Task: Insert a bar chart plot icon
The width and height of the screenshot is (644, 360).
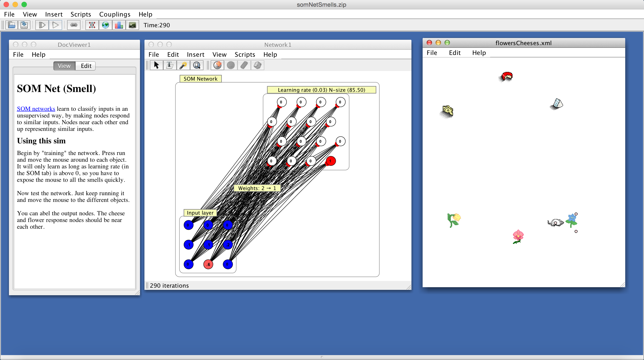Action: (119, 25)
